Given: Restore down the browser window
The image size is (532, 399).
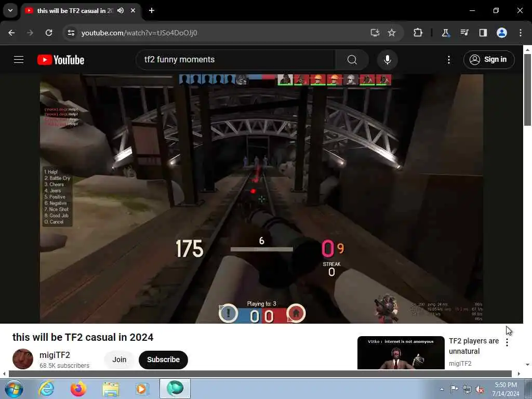Looking at the screenshot, I should (x=496, y=10).
